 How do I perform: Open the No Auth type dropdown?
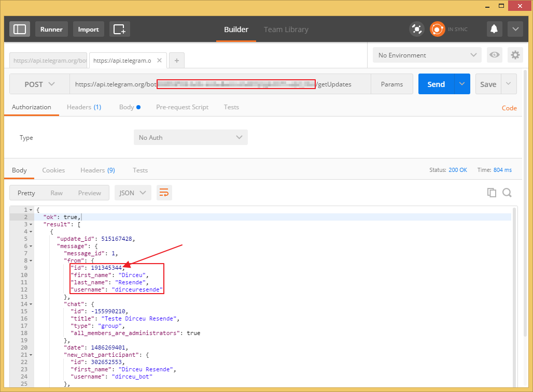191,137
